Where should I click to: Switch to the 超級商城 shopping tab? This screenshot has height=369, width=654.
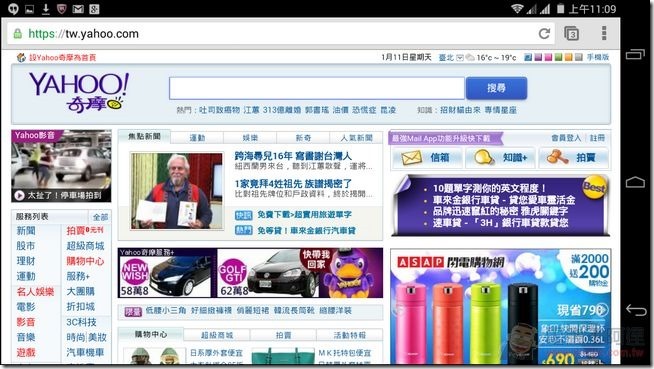tap(217, 335)
